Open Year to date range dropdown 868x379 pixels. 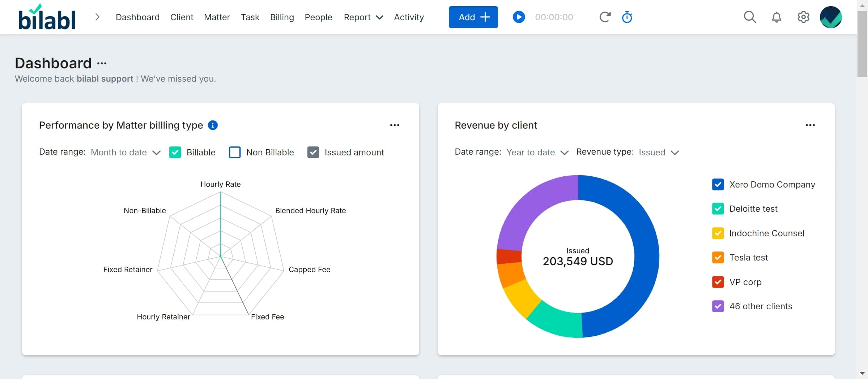click(x=537, y=152)
